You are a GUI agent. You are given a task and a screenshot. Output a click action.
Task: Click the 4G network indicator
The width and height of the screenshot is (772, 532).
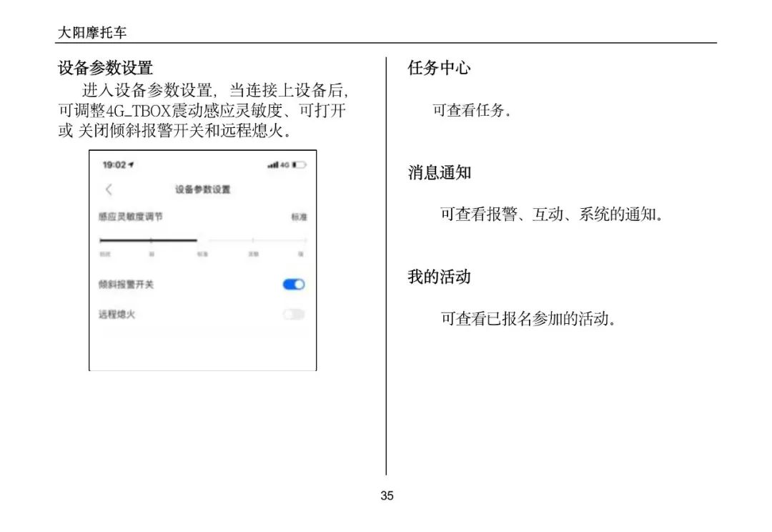pyautogui.click(x=284, y=165)
